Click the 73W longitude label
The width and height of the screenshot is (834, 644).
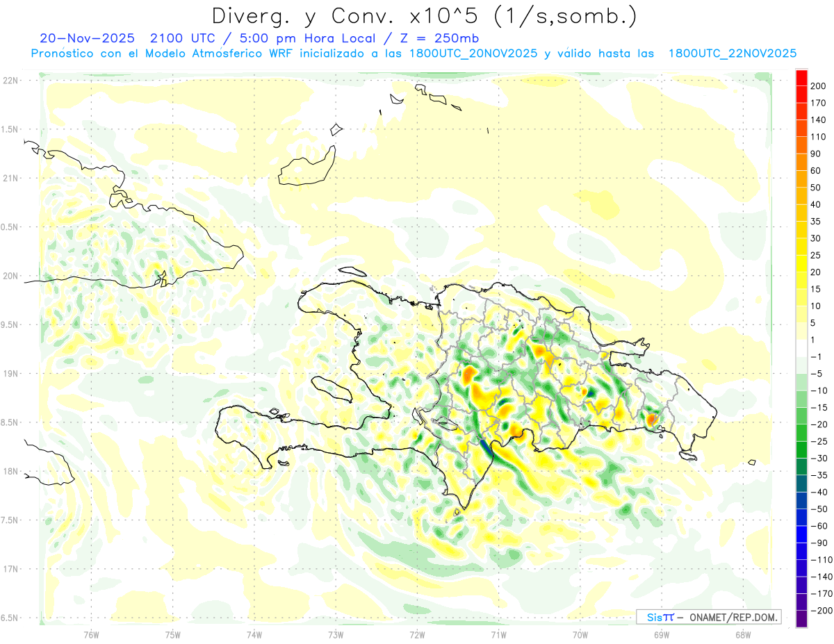coord(336,635)
